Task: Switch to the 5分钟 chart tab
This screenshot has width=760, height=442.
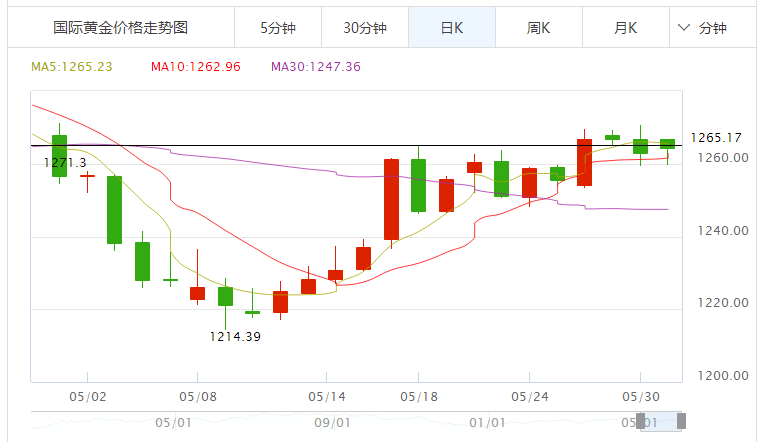Action: tap(278, 28)
